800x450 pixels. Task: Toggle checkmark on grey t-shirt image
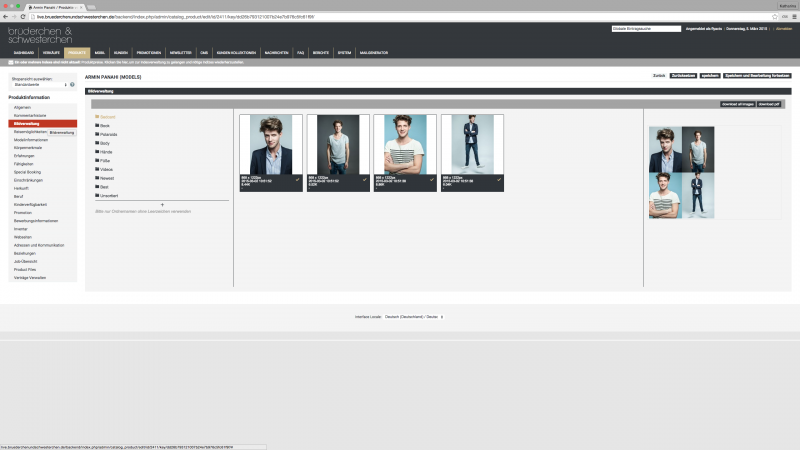365,180
